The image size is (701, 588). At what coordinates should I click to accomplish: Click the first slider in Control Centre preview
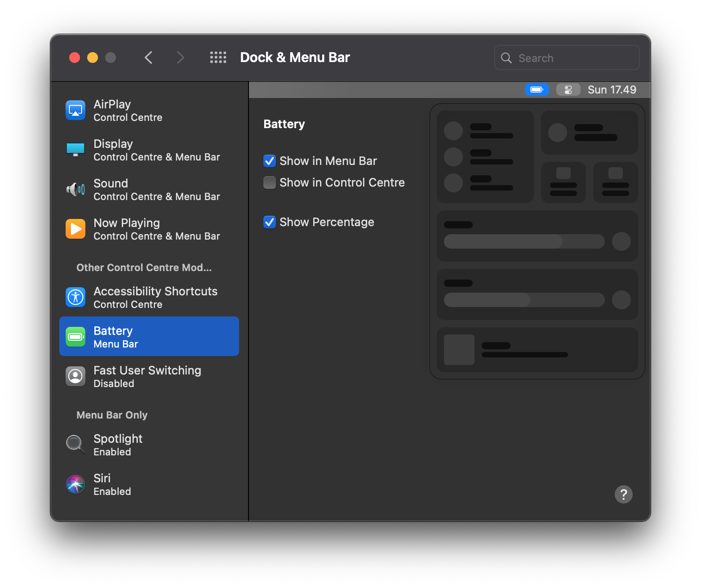coord(524,241)
